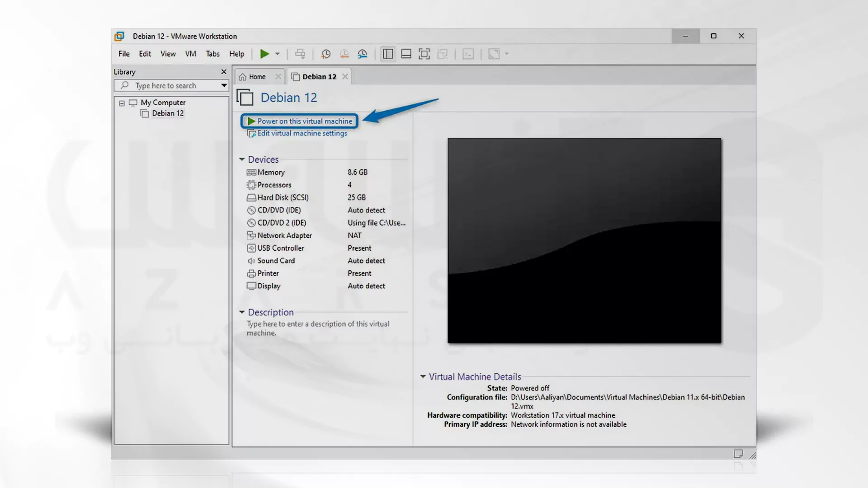The width and height of the screenshot is (868, 488).
Task: Select the Memory device row
Action: click(326, 172)
